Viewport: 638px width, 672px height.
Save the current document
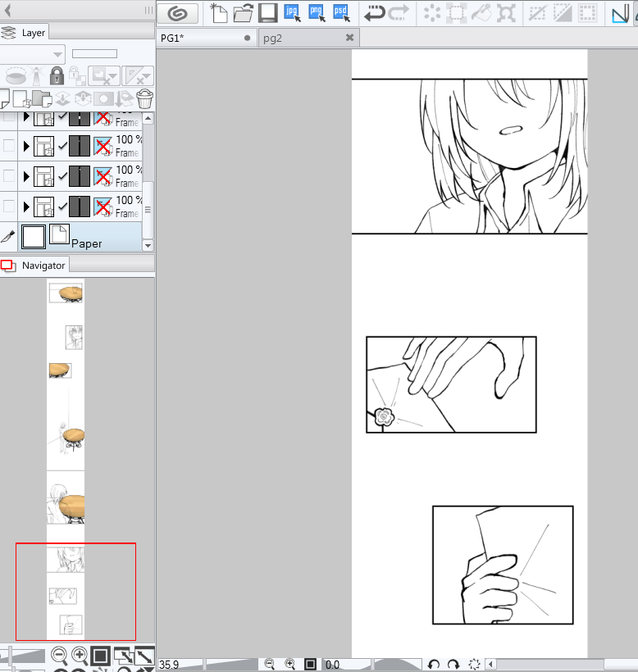click(x=268, y=13)
